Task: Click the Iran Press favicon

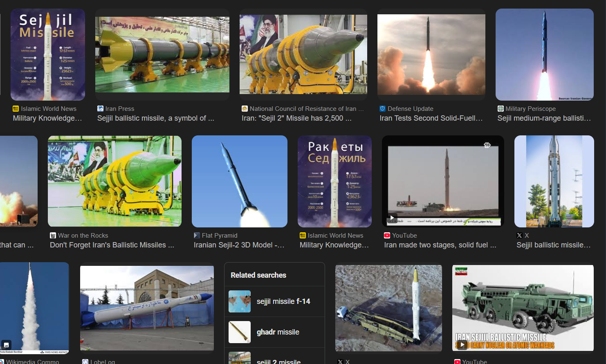Action: click(100, 109)
